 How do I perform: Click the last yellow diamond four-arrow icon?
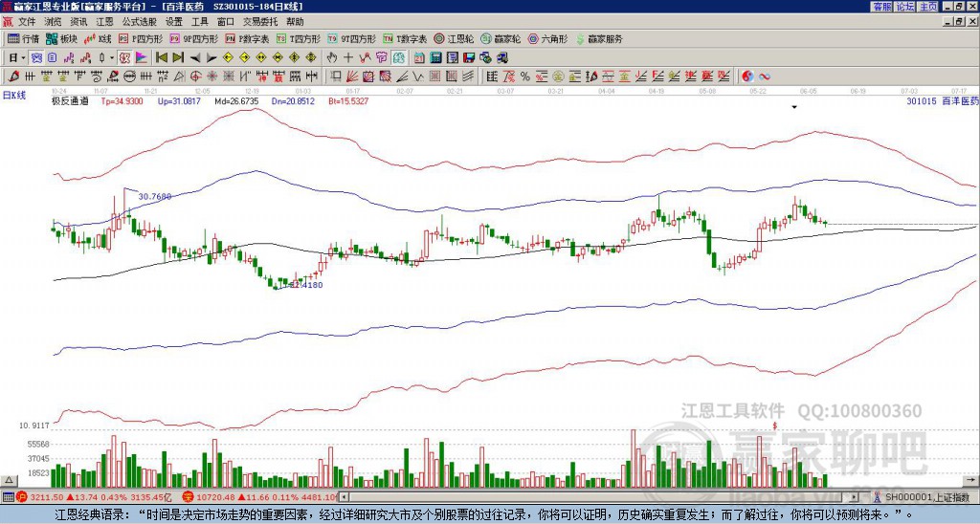(x=311, y=57)
